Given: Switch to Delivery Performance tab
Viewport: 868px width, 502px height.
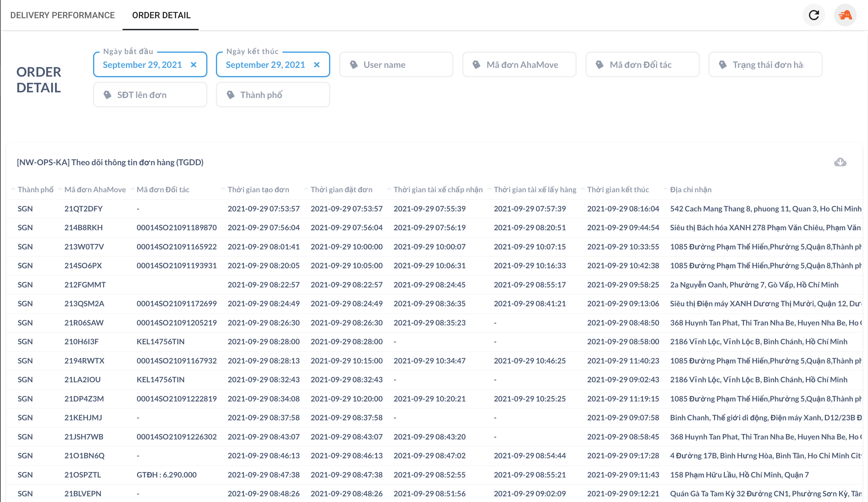Looking at the screenshot, I should tap(62, 15).
